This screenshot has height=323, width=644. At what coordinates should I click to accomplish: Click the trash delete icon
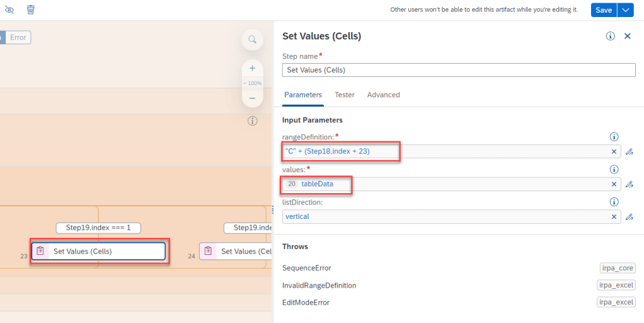(x=31, y=10)
